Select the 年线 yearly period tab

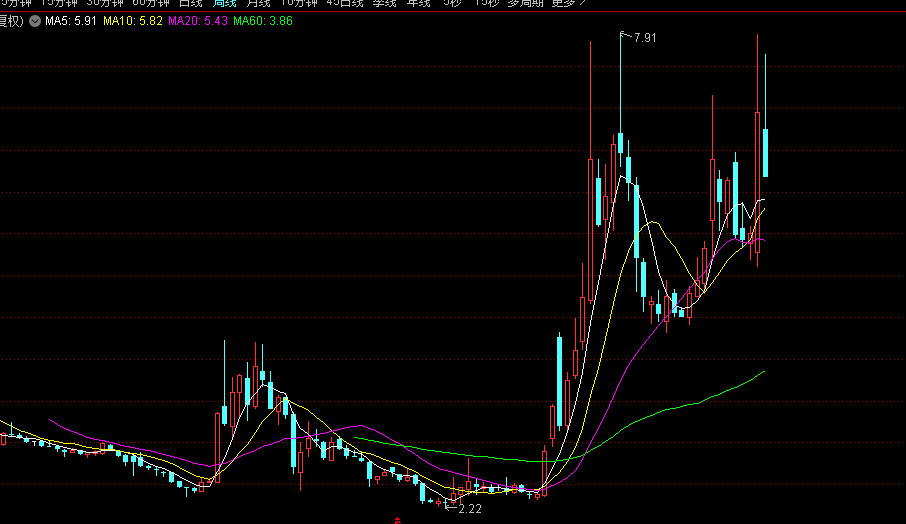[x=418, y=3]
